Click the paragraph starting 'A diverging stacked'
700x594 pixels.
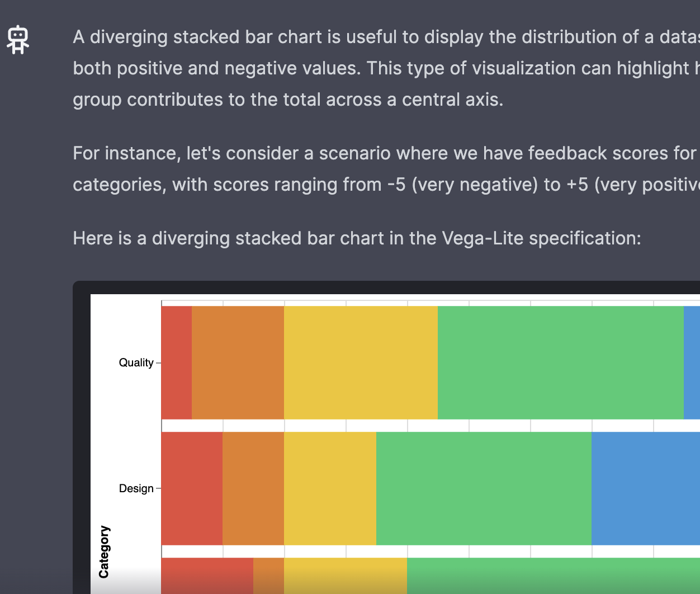pos(386,68)
